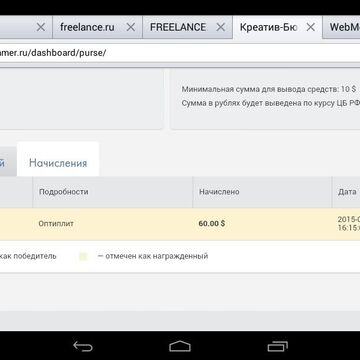360x360 pixels.
Task: Select the Оптиплит details cell
Action: pyautogui.click(x=113, y=224)
